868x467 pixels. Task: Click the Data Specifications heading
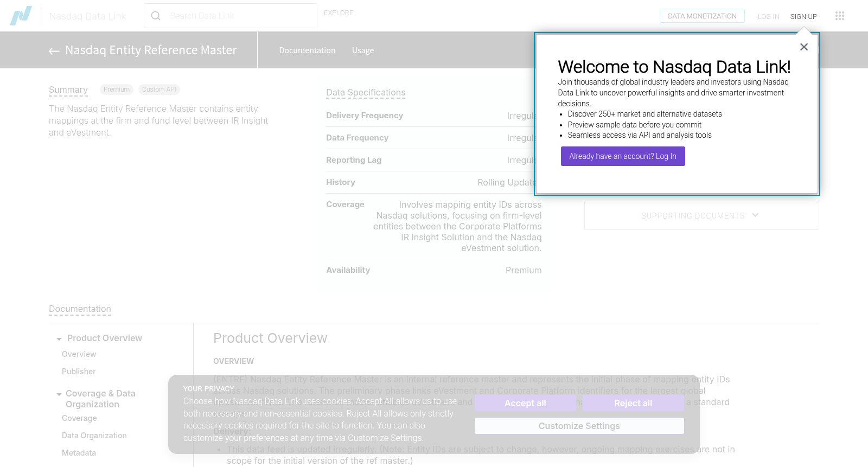click(x=366, y=93)
